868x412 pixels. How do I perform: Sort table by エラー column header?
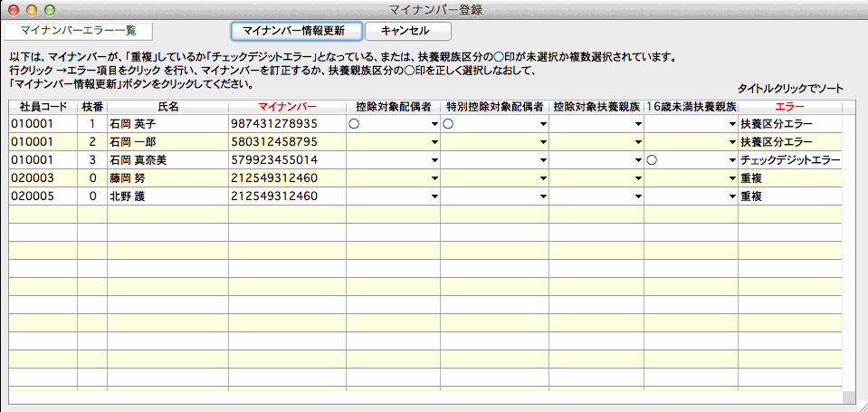tap(789, 107)
